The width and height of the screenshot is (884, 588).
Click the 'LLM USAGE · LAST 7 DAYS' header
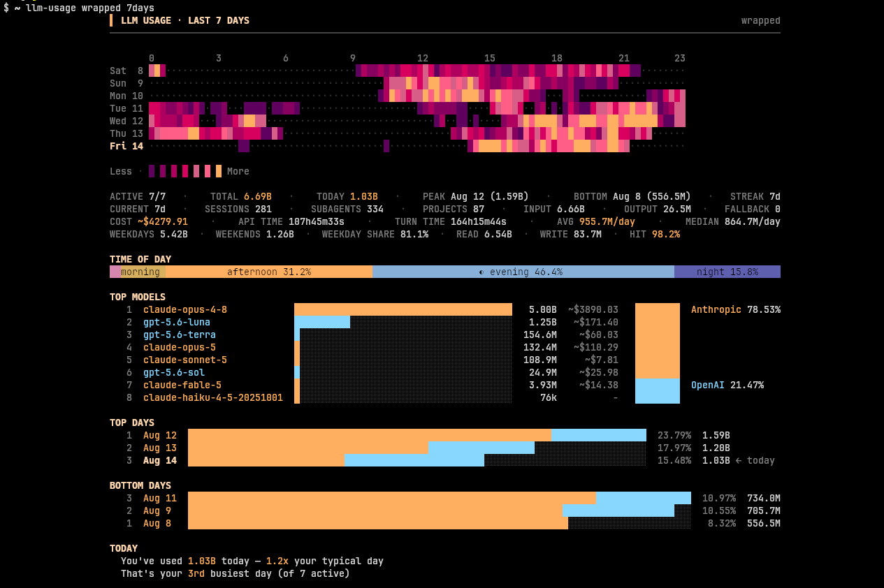click(185, 20)
